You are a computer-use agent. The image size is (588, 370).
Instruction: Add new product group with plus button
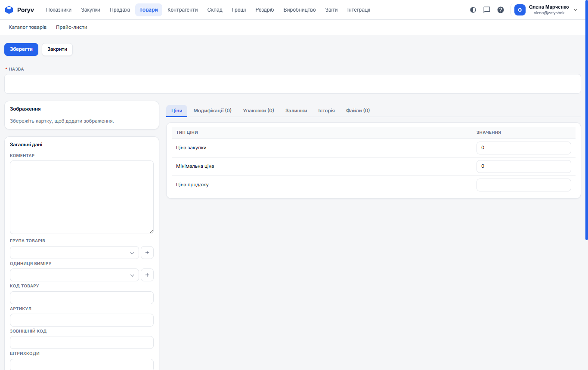[147, 253]
